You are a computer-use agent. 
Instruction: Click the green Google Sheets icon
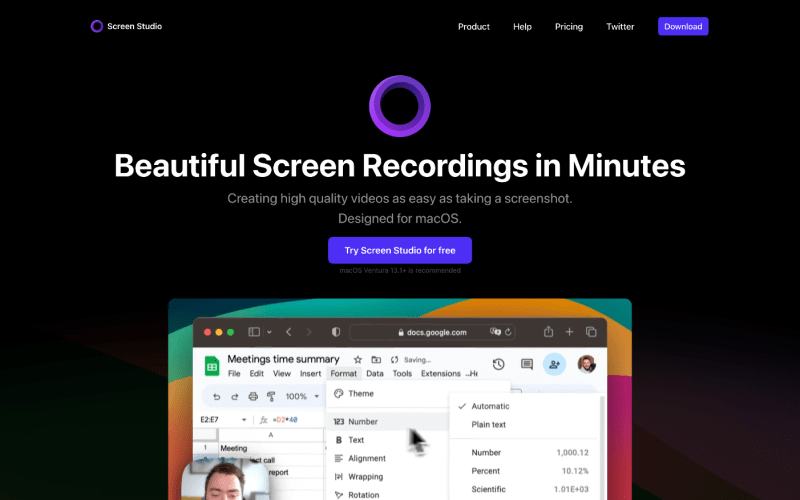212,366
